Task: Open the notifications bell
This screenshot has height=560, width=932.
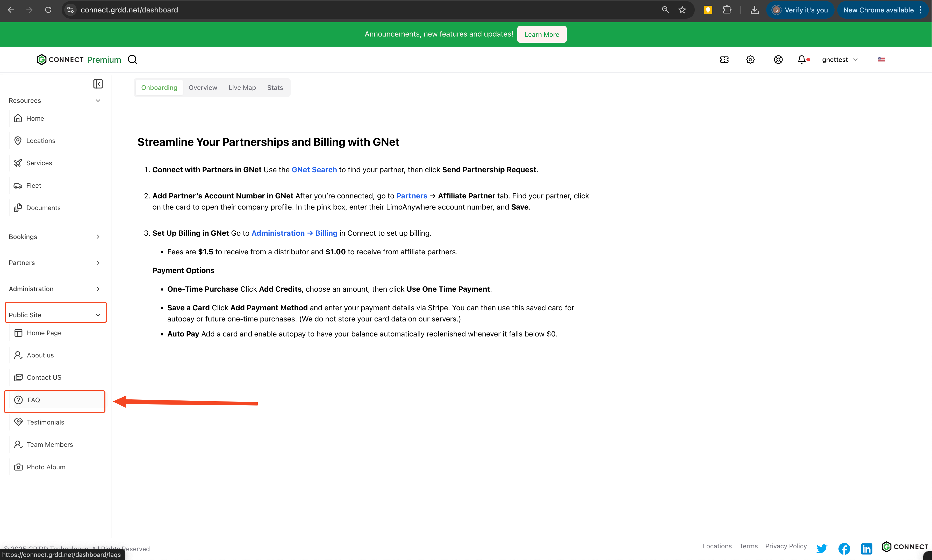Action: point(801,60)
